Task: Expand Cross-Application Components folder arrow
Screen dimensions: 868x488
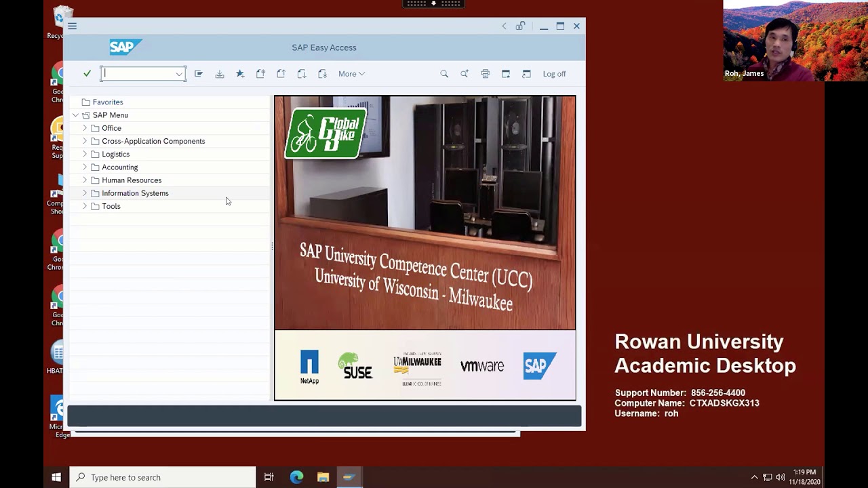Action: [85, 141]
